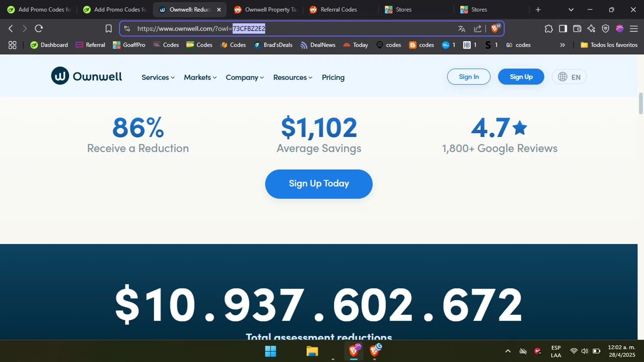Viewport: 644px width, 362px height.
Task: Open the clock and date in taskbar
Action: pos(621,351)
